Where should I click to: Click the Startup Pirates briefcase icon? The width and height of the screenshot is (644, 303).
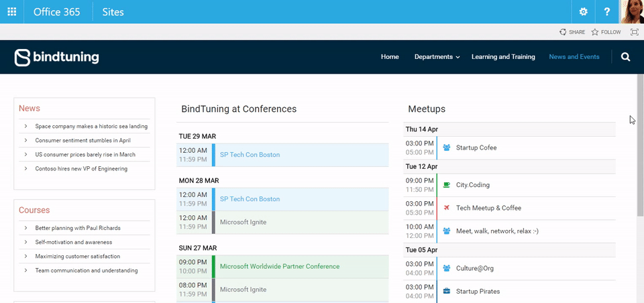coord(447,292)
